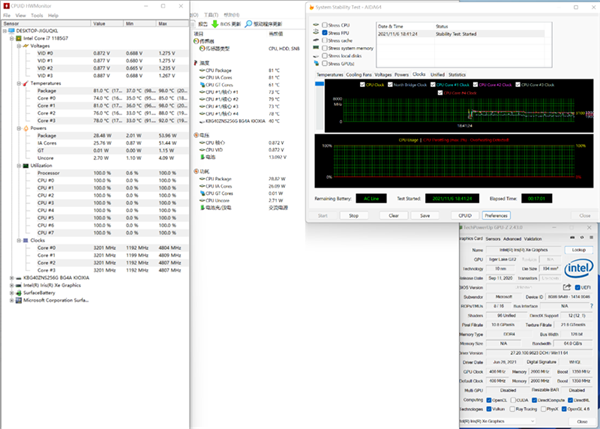
Task: Enable the Stress CPU checkbox
Action: (323, 24)
